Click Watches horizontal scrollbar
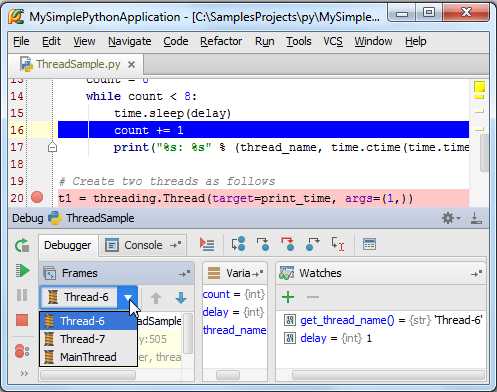 [x=388, y=376]
